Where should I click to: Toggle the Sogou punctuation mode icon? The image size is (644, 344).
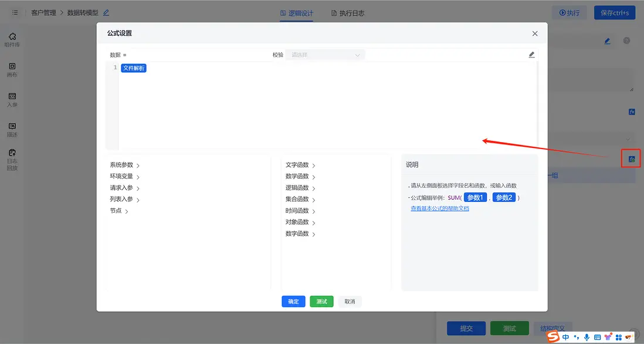pos(576,338)
